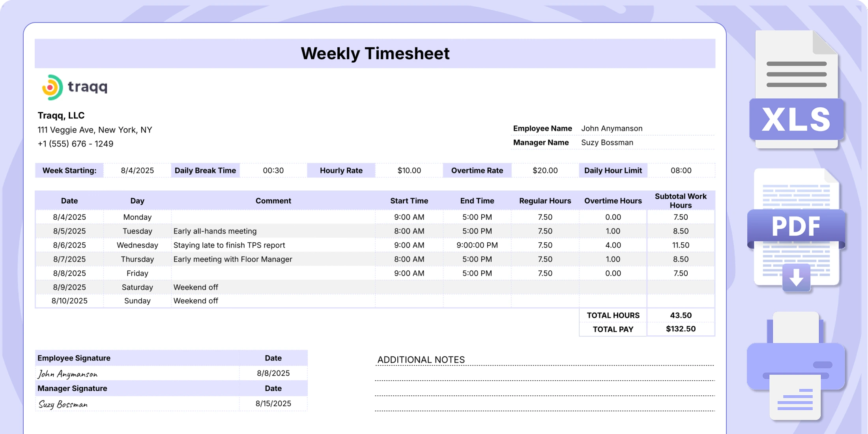
Task: Click the comment Staying late to finish TPS report
Action: tap(229, 245)
